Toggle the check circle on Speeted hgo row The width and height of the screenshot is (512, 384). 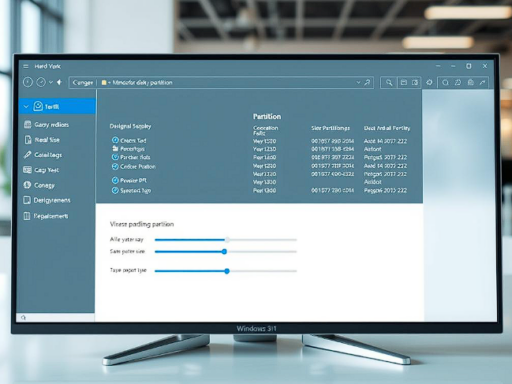pyautogui.click(x=115, y=190)
